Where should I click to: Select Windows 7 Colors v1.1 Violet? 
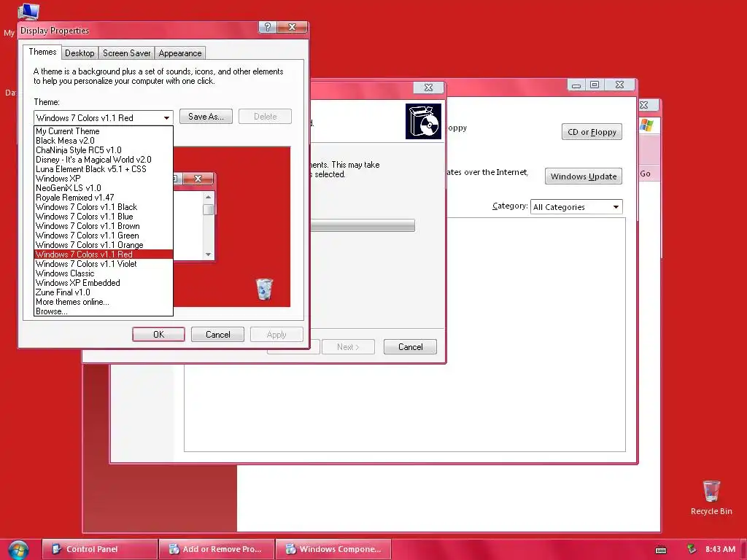click(x=104, y=264)
